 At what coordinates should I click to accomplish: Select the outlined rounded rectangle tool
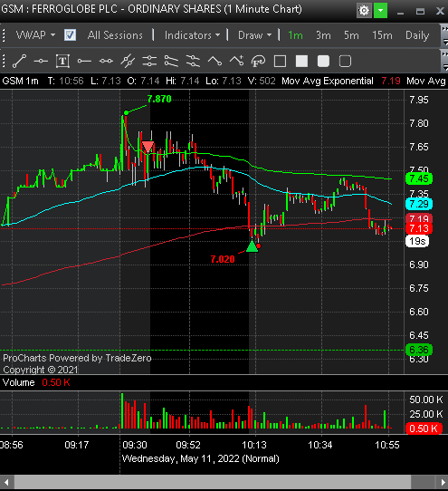(345, 61)
